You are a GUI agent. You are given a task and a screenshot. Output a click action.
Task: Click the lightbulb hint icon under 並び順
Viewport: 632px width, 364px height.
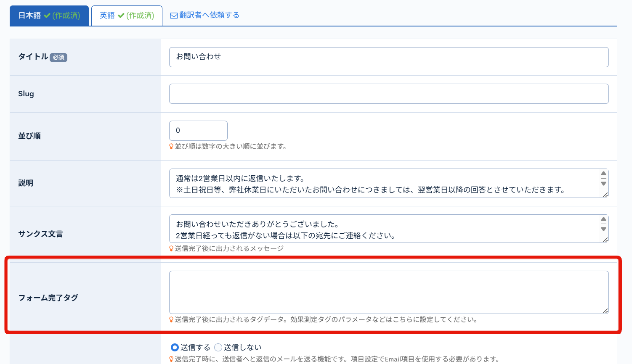tap(171, 146)
